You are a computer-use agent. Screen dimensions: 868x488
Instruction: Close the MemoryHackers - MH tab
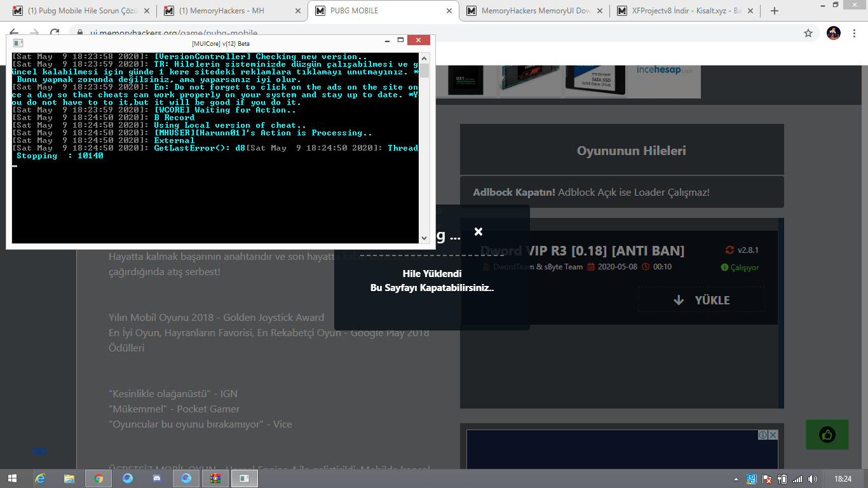[297, 11]
